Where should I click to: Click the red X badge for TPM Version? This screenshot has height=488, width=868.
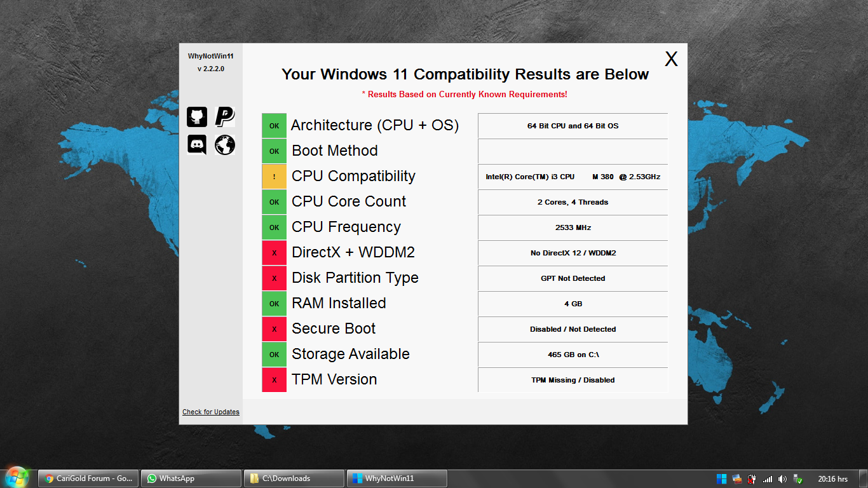(x=274, y=380)
